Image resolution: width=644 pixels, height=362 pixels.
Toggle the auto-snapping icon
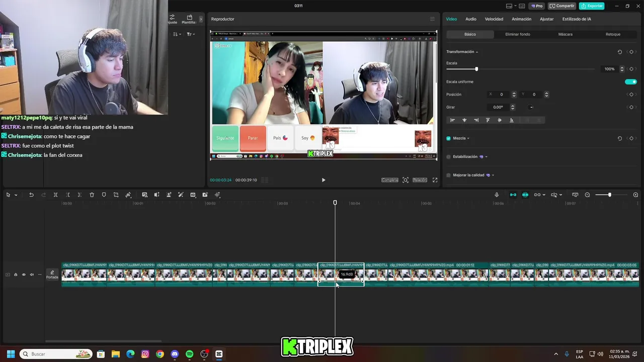coord(525,195)
